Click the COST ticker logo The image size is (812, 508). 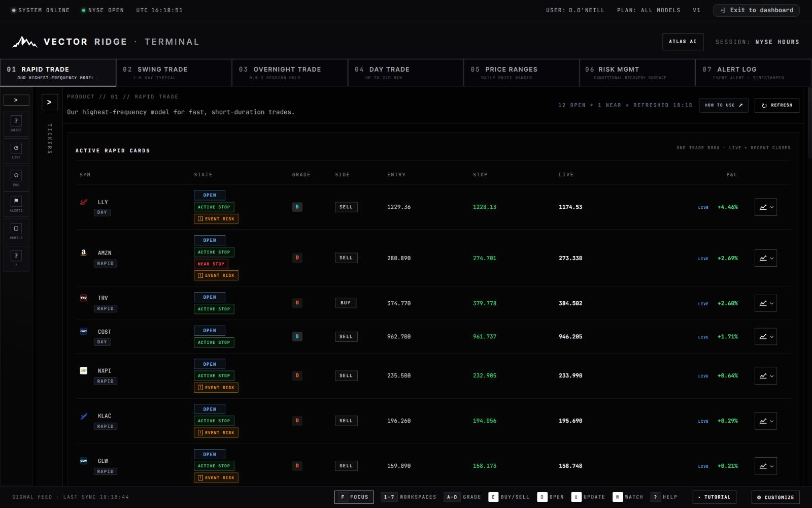pyautogui.click(x=84, y=331)
